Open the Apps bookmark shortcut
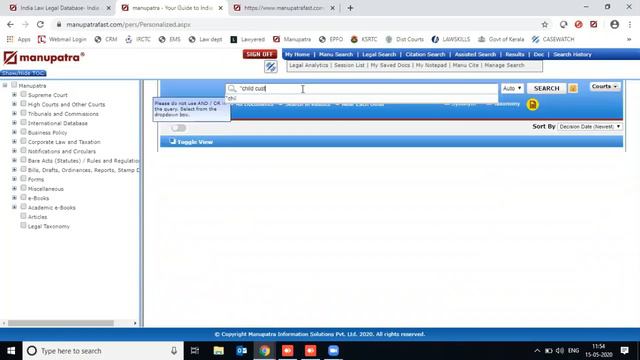 click(18, 39)
